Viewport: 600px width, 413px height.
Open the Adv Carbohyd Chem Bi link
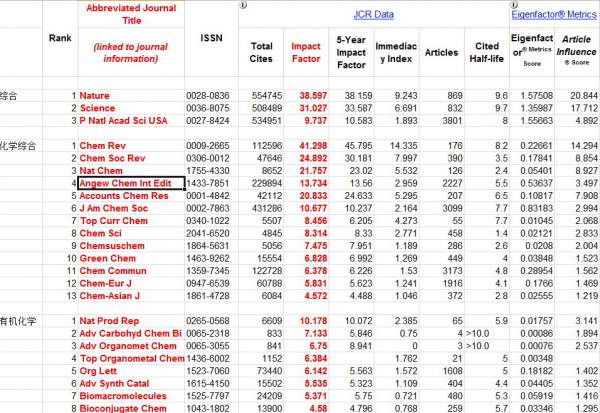(x=130, y=334)
